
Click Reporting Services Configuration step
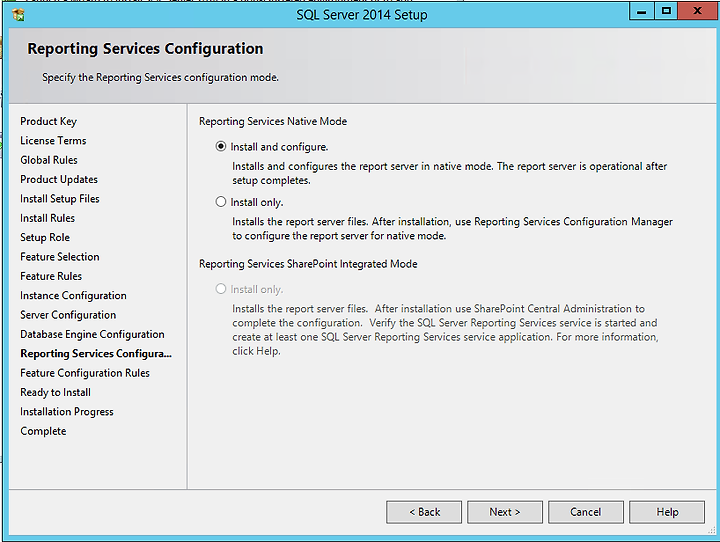point(96,353)
